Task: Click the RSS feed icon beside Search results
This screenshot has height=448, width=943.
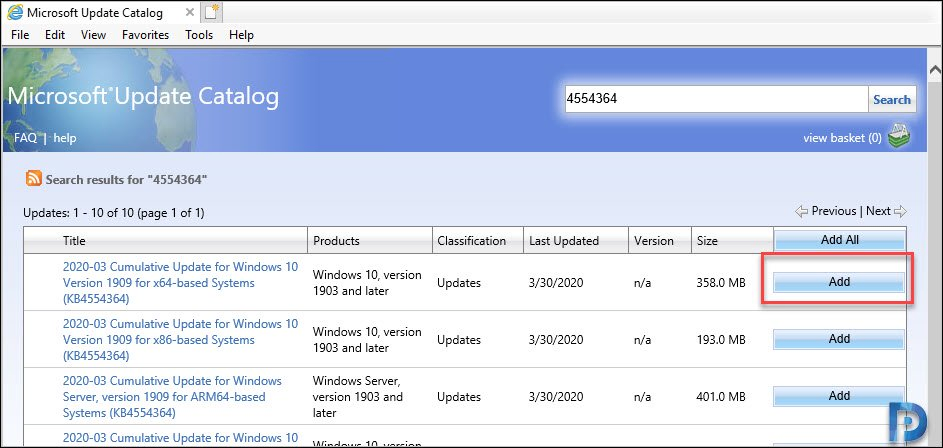Action: pos(34,179)
